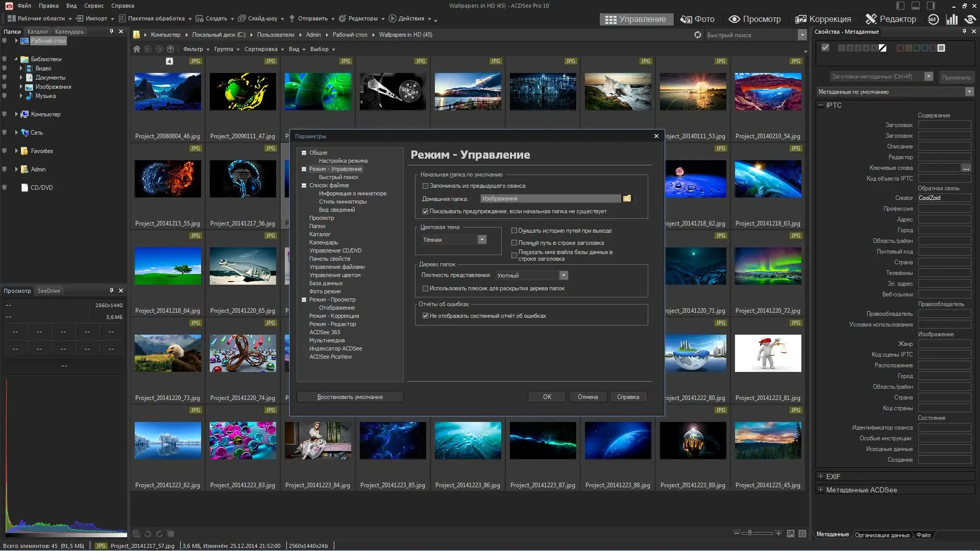Check 'Полный путь в строке заголовка'
The height and width of the screenshot is (551, 980).
point(514,243)
